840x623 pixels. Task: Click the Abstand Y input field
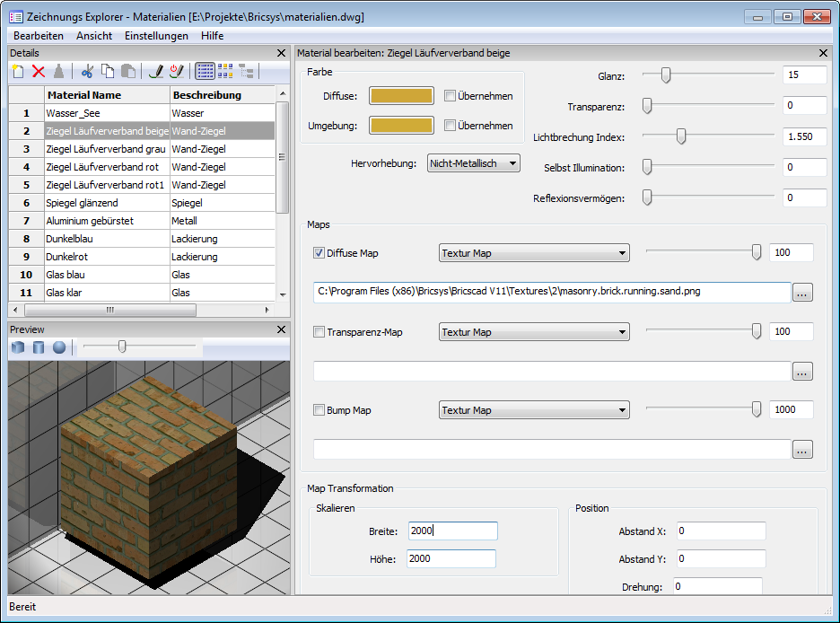tap(721, 558)
